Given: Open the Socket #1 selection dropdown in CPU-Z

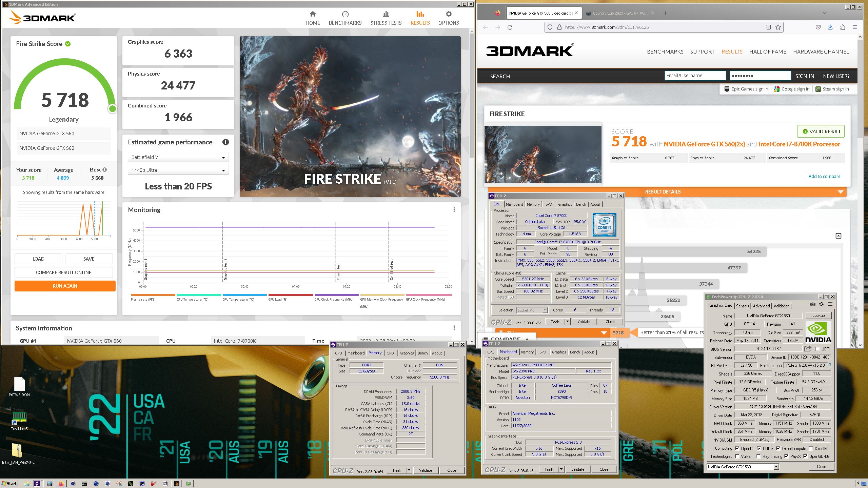Looking at the screenshot, I should (532, 310).
